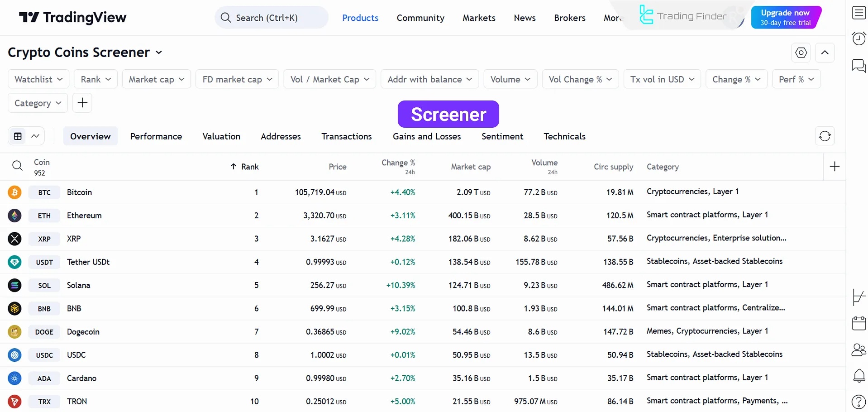
Task: Open the Products menu
Action: pyautogui.click(x=360, y=18)
